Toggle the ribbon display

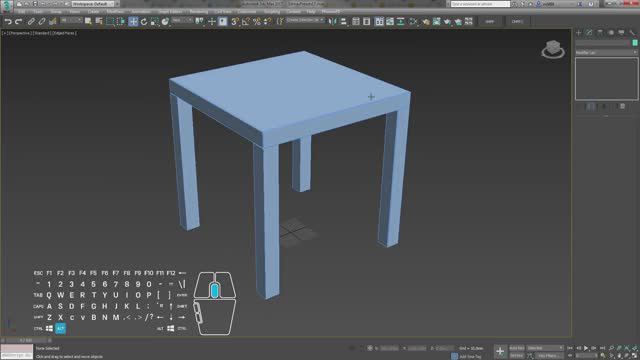tap(379, 21)
